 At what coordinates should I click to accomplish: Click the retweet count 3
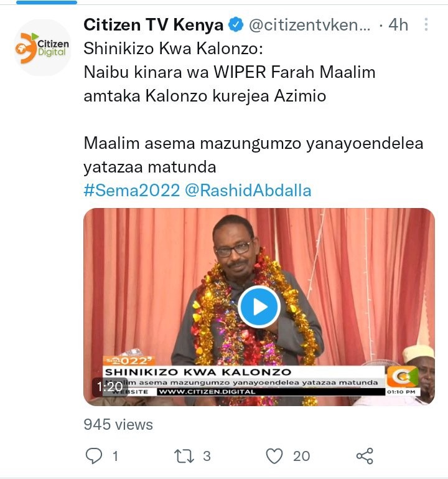click(x=207, y=456)
